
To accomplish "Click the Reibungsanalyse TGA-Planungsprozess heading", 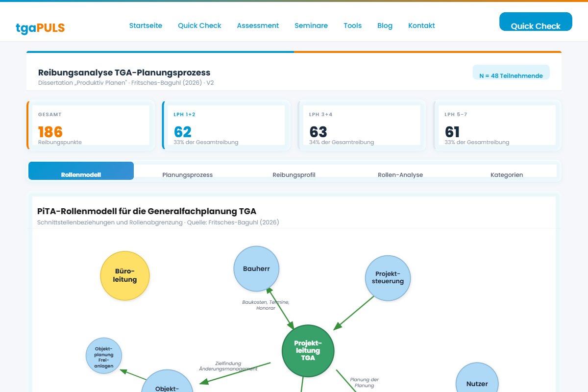I will click(124, 73).
